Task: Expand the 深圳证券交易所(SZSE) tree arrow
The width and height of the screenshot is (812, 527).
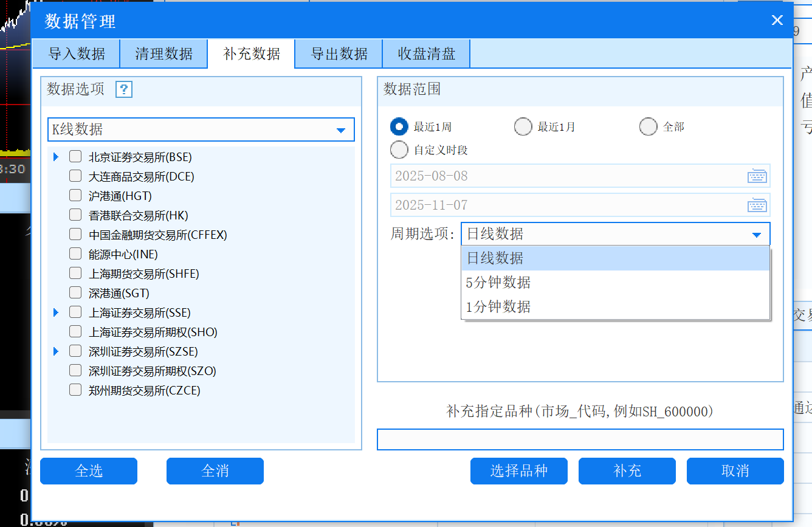Action: [x=57, y=351]
